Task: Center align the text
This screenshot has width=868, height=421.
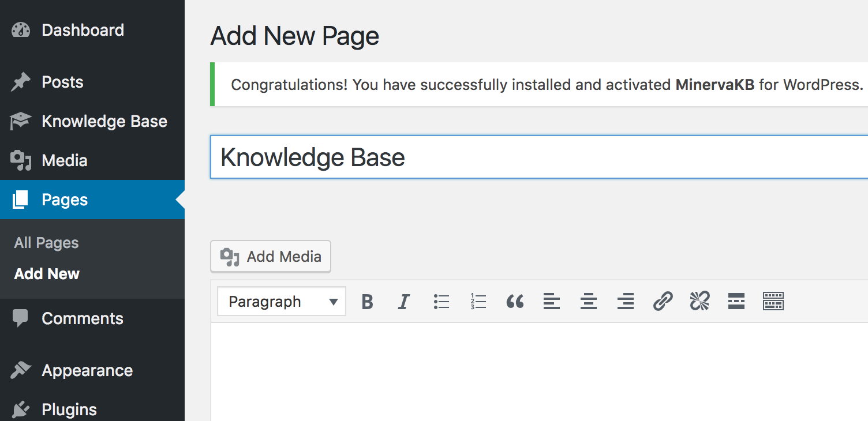Action: tap(589, 302)
